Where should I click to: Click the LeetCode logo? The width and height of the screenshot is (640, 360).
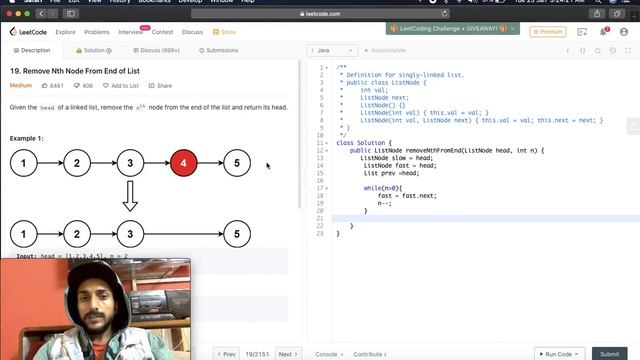[x=28, y=32]
